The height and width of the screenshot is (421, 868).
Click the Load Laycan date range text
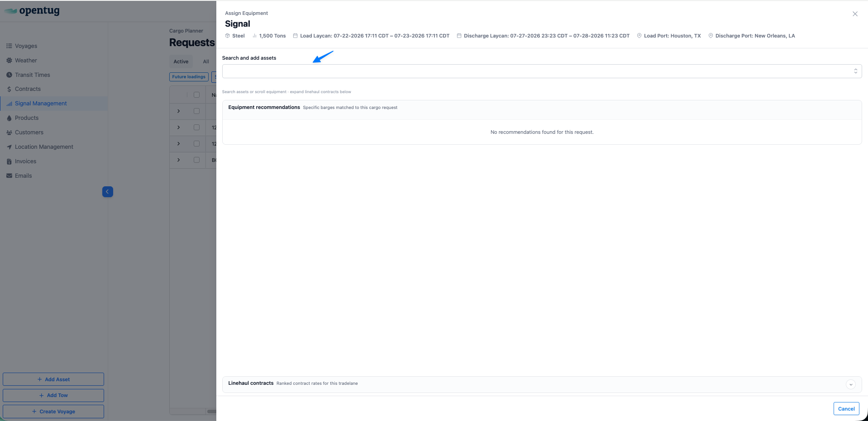click(375, 36)
